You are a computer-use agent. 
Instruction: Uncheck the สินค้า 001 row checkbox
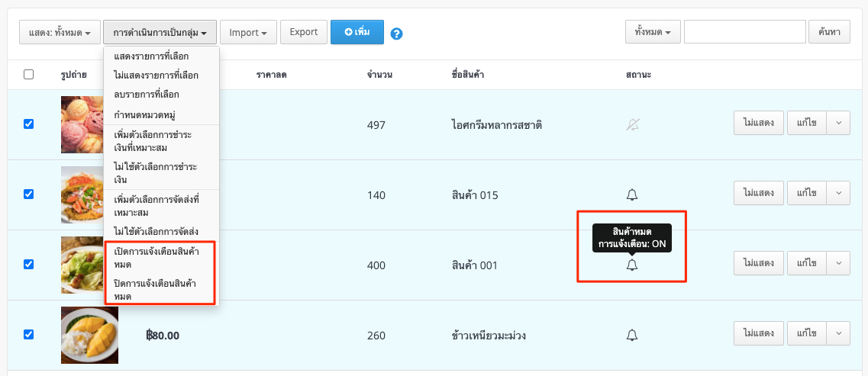pos(29,265)
